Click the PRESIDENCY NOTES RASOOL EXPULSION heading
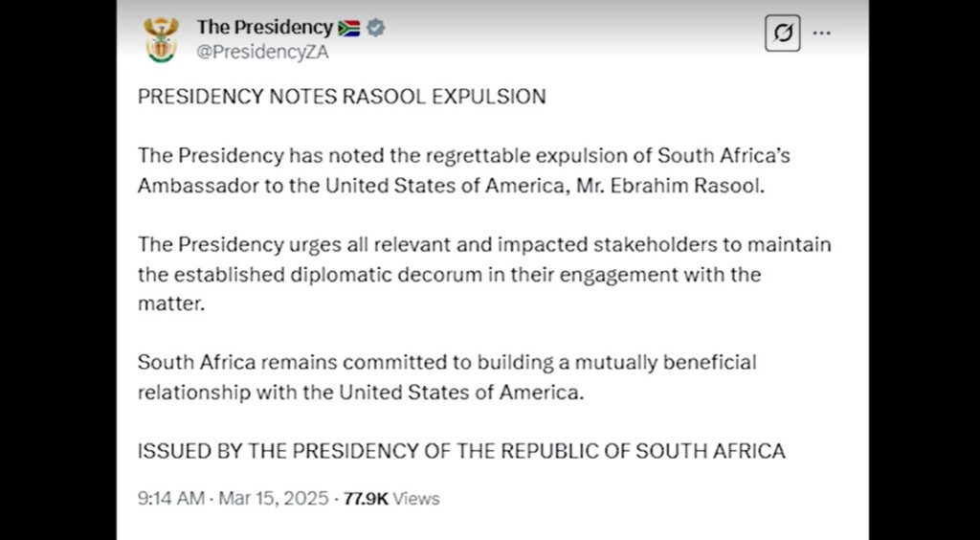This screenshot has width=980, height=540. coord(342,97)
